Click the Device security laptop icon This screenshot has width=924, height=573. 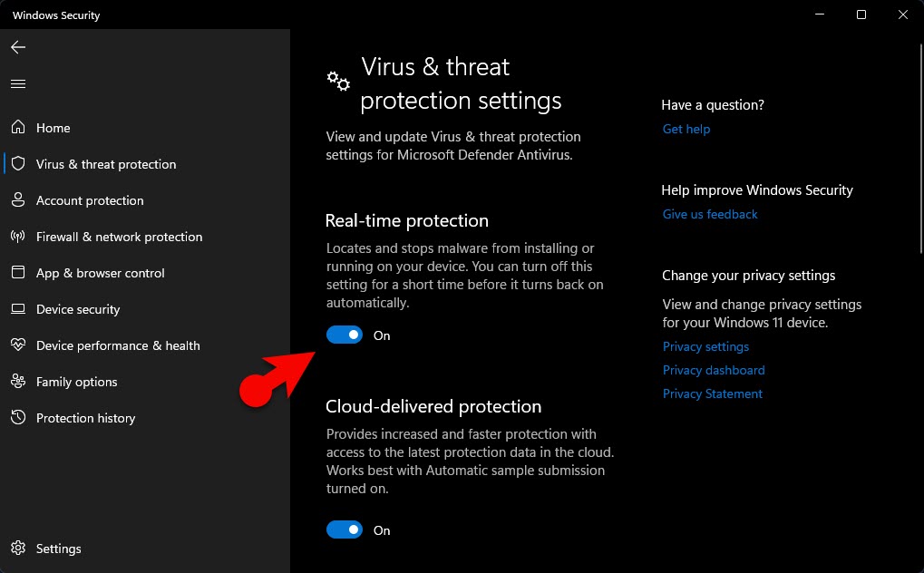[x=18, y=309]
